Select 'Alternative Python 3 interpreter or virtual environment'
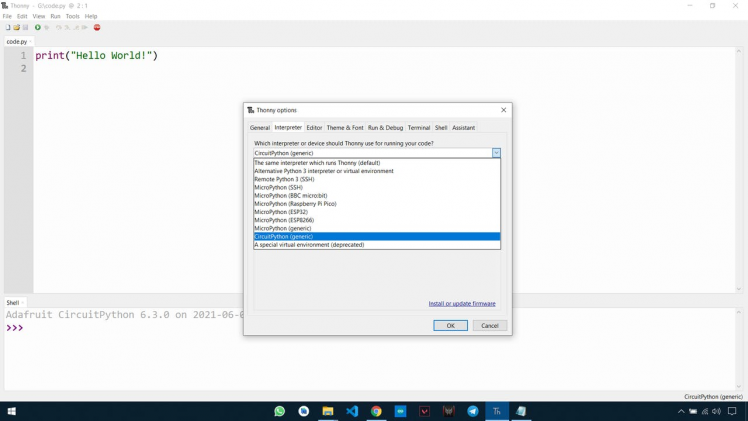The width and height of the screenshot is (748, 421). [x=377, y=171]
